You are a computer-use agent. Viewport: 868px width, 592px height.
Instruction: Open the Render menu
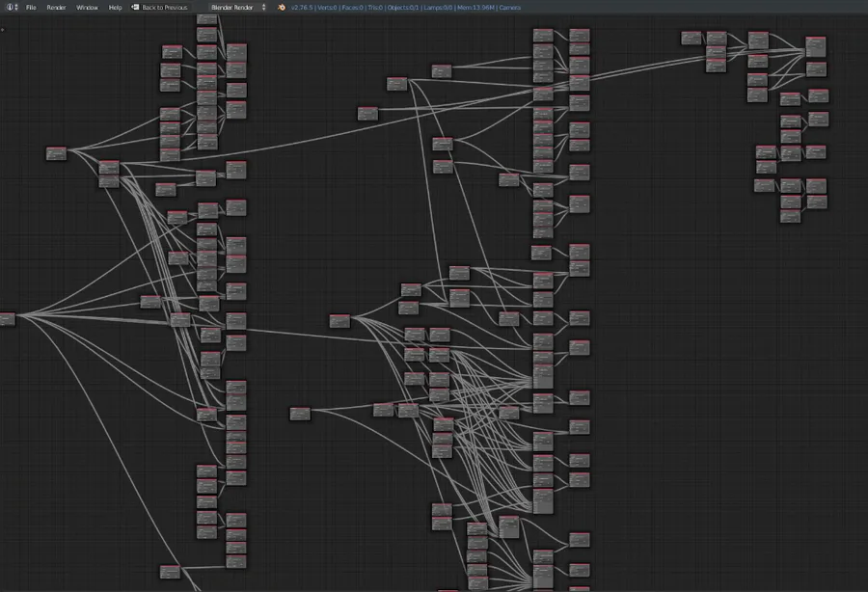click(x=56, y=7)
